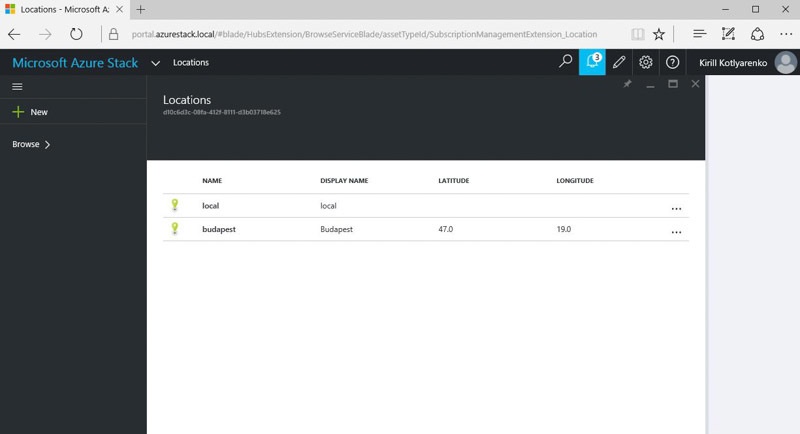Viewport: 800px width, 434px height.
Task: Click the user name Kirill Kotlyarenko
Action: [733, 63]
